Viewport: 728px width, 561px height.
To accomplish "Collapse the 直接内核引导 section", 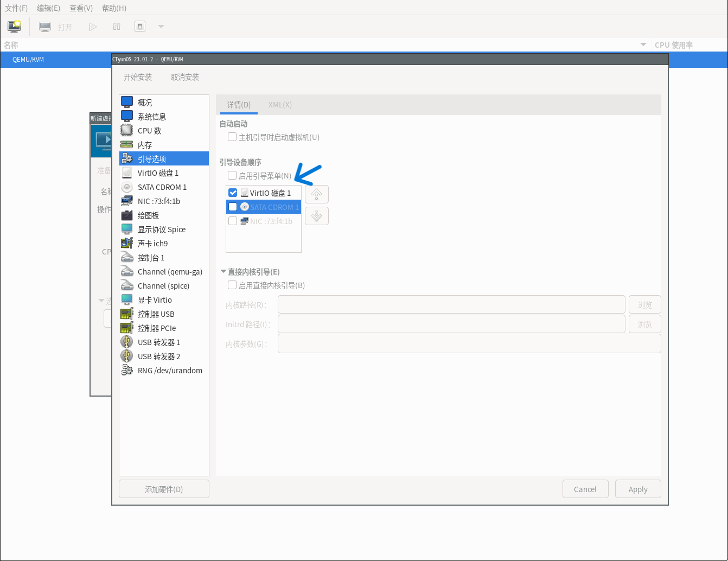I will pos(223,272).
